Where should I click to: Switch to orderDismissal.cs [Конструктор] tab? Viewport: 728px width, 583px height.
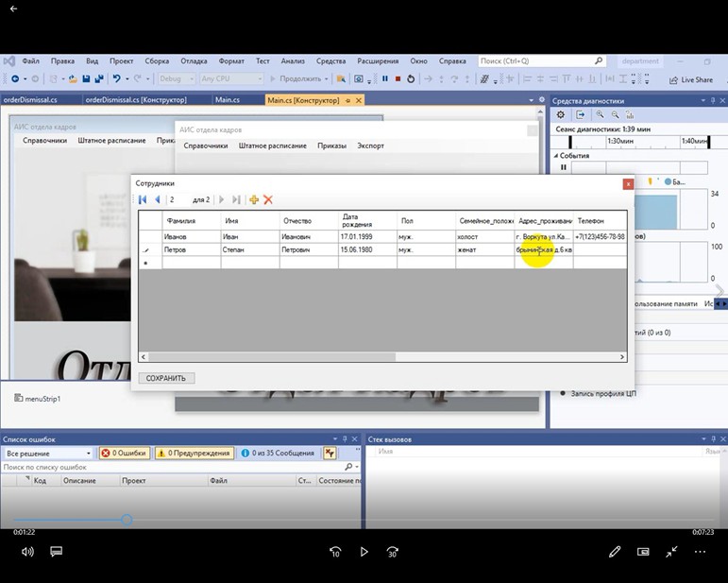pyautogui.click(x=136, y=100)
